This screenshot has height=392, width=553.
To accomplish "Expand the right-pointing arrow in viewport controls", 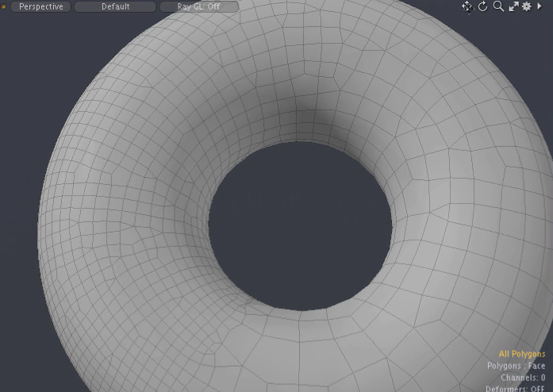I will pos(540,6).
